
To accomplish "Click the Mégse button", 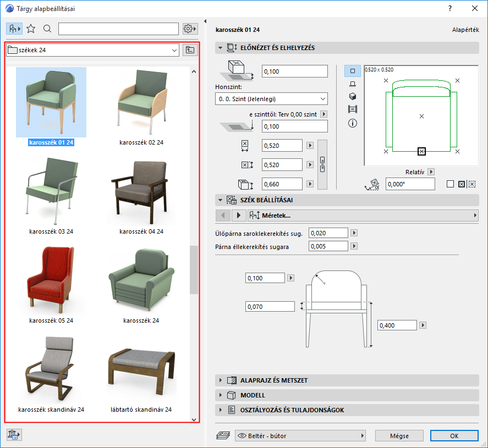I will [x=399, y=436].
